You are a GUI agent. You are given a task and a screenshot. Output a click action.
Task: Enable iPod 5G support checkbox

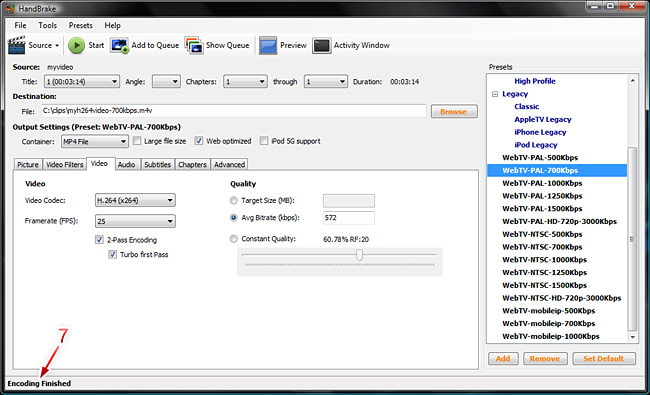264,141
